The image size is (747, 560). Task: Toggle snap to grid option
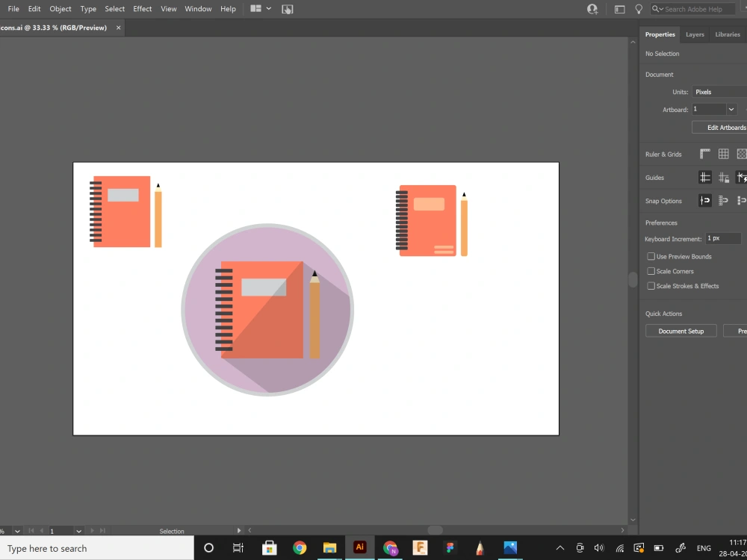(x=724, y=200)
